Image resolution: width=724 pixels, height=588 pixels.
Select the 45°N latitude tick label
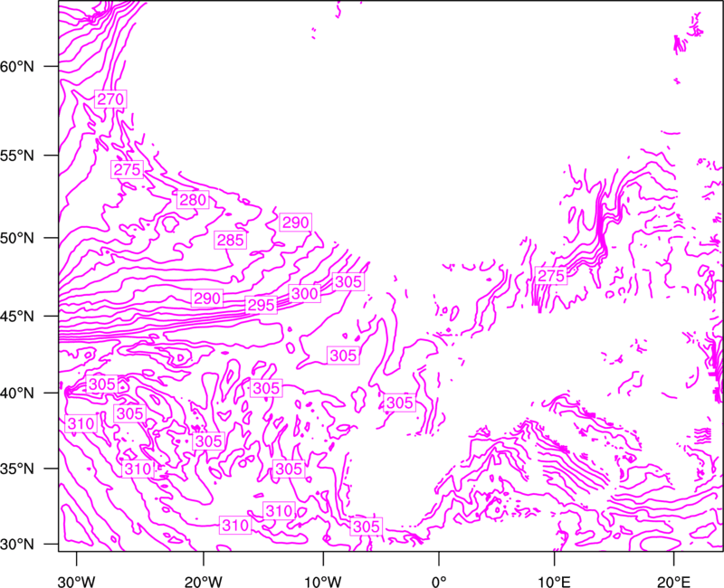[x=17, y=316]
